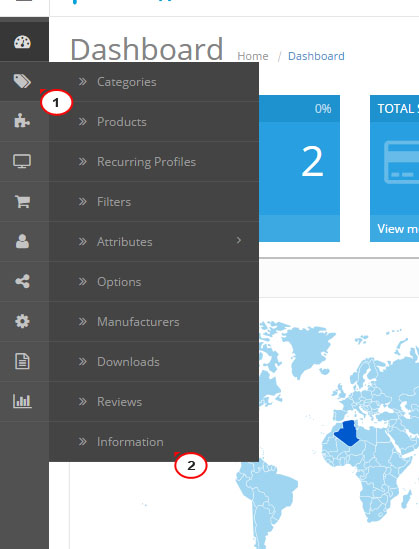Select the Design monitor icon

coord(22,161)
